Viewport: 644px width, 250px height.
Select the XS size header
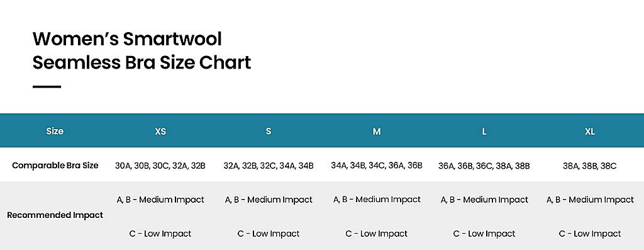tap(160, 132)
